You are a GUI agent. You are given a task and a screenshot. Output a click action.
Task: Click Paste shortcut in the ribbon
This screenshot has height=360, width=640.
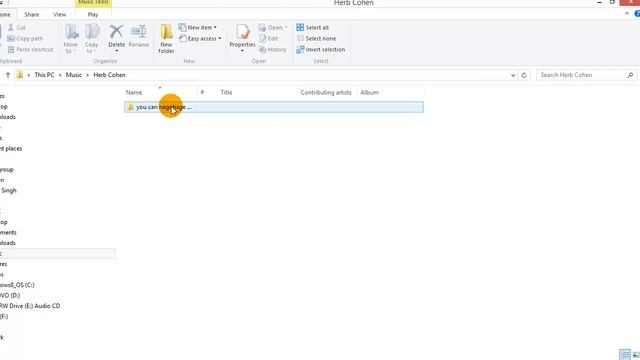tap(31, 49)
